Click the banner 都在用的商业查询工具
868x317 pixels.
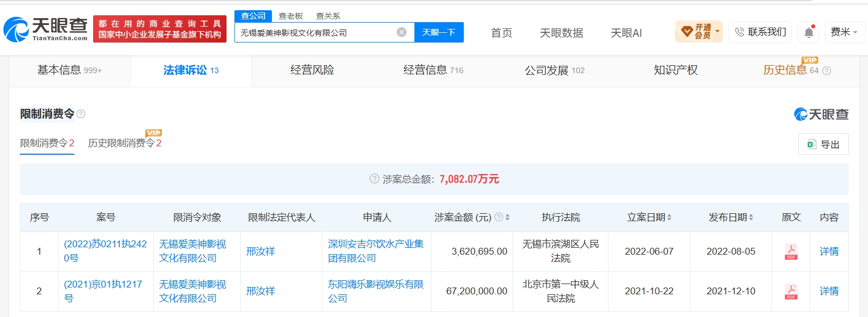160,29
